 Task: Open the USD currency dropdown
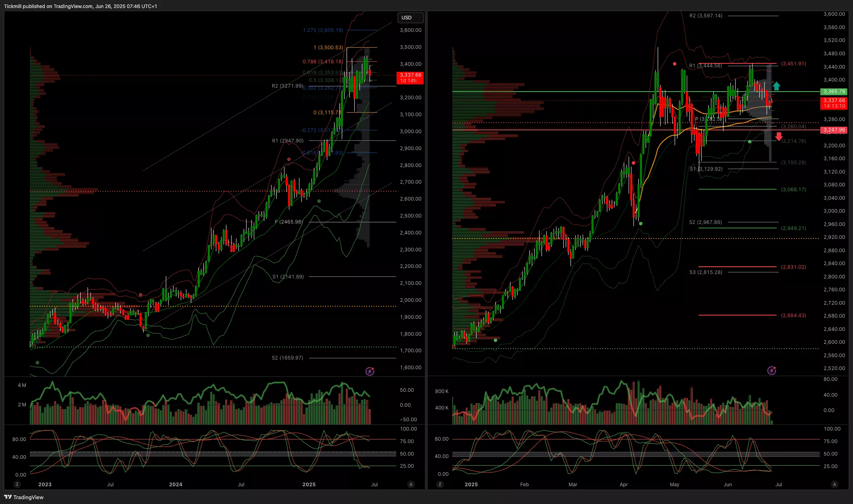tap(410, 18)
